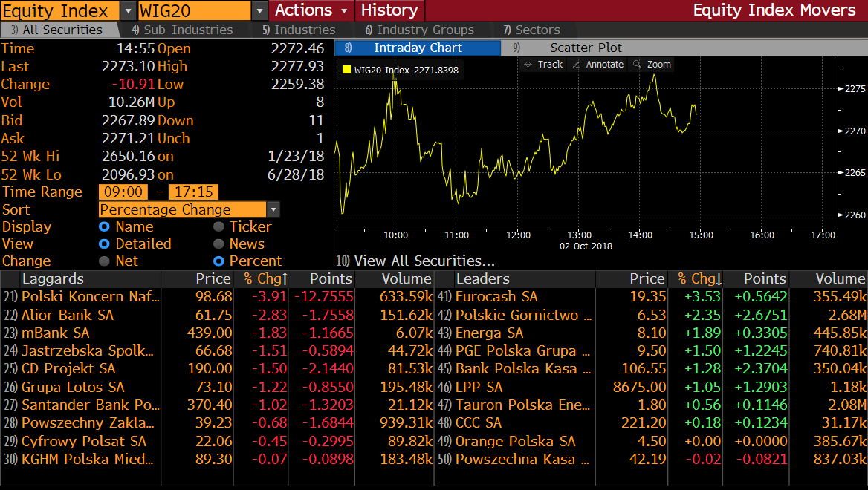
Task: Select Eurocash SA row in Leaders
Action: pos(496,297)
